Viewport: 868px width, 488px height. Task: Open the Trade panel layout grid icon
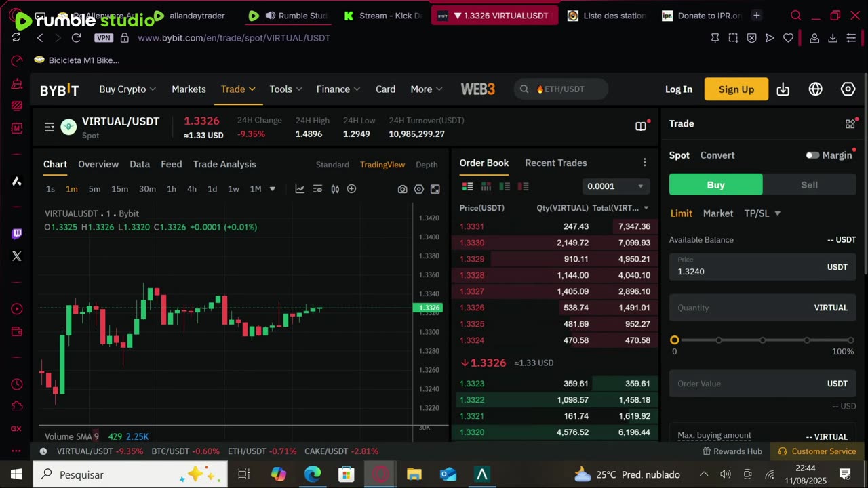(x=850, y=124)
